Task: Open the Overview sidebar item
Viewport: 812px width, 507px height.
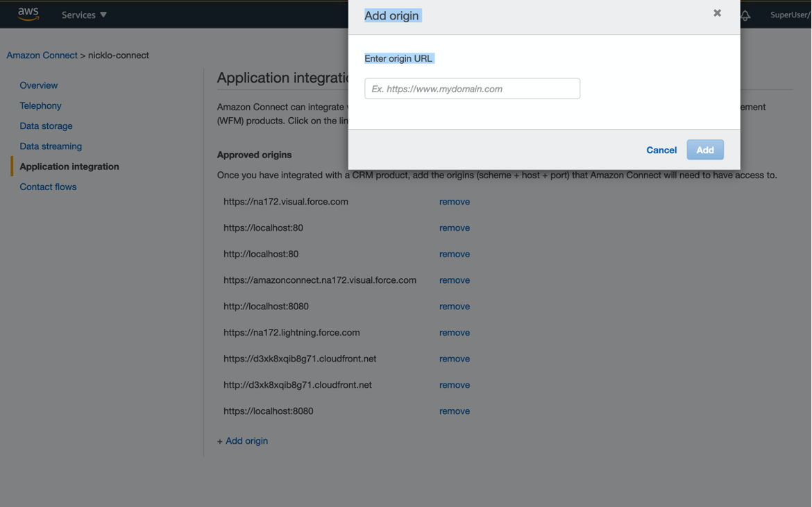Action: pos(39,85)
